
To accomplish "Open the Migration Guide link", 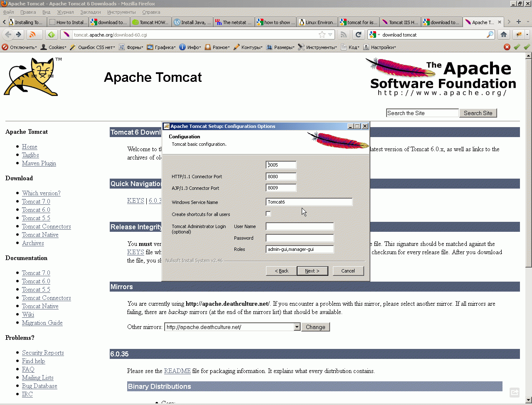I will [x=42, y=323].
